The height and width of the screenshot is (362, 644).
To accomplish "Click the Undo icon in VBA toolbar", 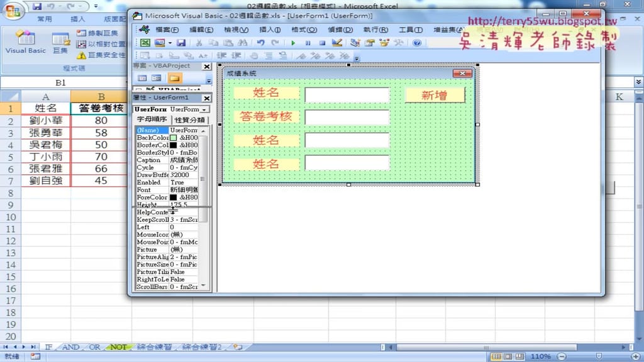I will [260, 43].
